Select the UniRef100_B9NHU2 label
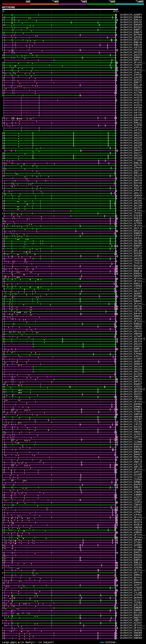Viewport: 146px width, 644px height. (x=131, y=58)
